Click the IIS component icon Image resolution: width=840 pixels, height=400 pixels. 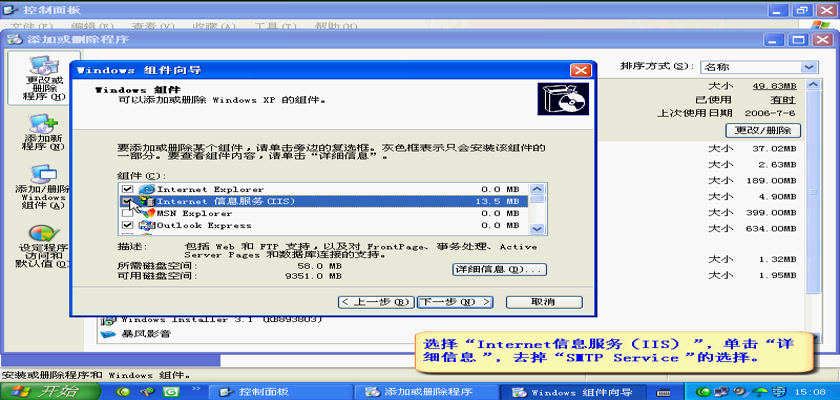point(147,201)
